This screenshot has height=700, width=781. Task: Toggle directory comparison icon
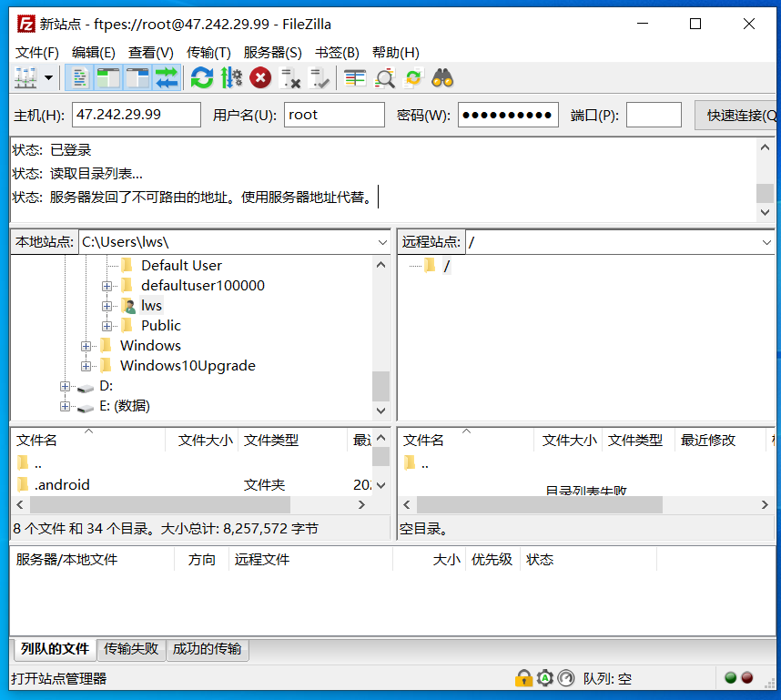[384, 77]
